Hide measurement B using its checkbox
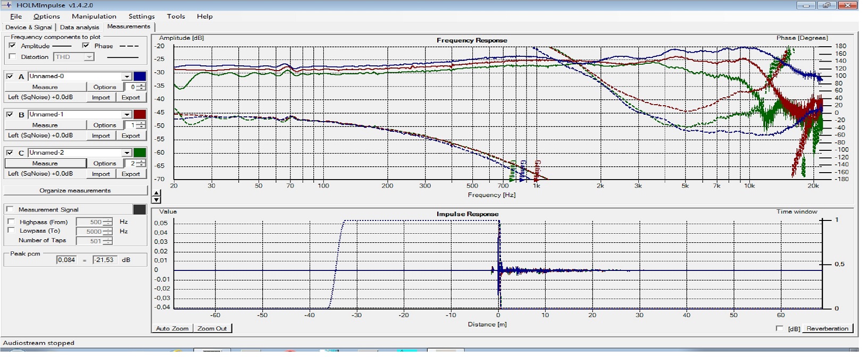 10,114
